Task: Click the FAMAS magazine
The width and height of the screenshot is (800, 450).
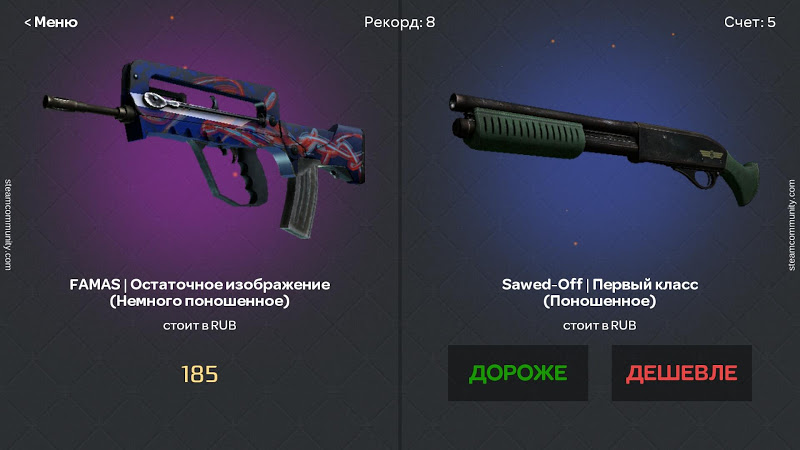Action: pos(298,200)
